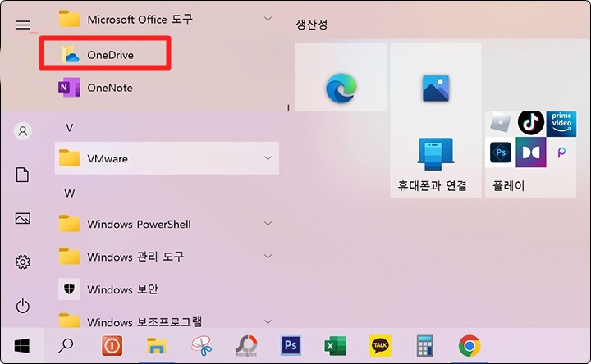The image size is (591, 364).
Task: Expand the Windows 보조프로그램 chevron
Action: [268, 322]
